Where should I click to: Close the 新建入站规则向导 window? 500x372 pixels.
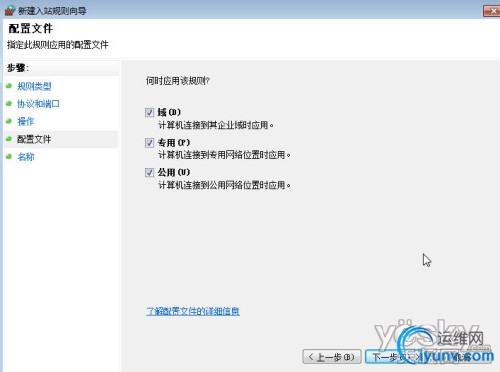click(x=491, y=11)
